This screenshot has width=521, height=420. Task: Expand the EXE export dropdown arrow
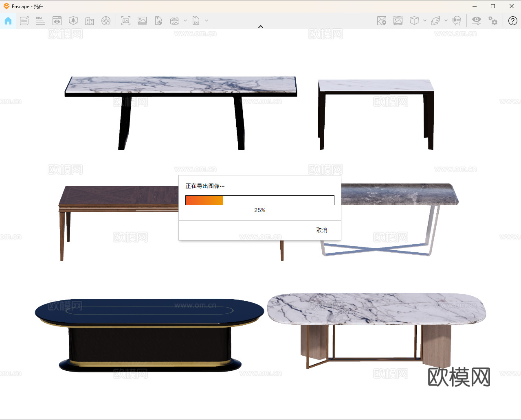pyautogui.click(x=207, y=20)
